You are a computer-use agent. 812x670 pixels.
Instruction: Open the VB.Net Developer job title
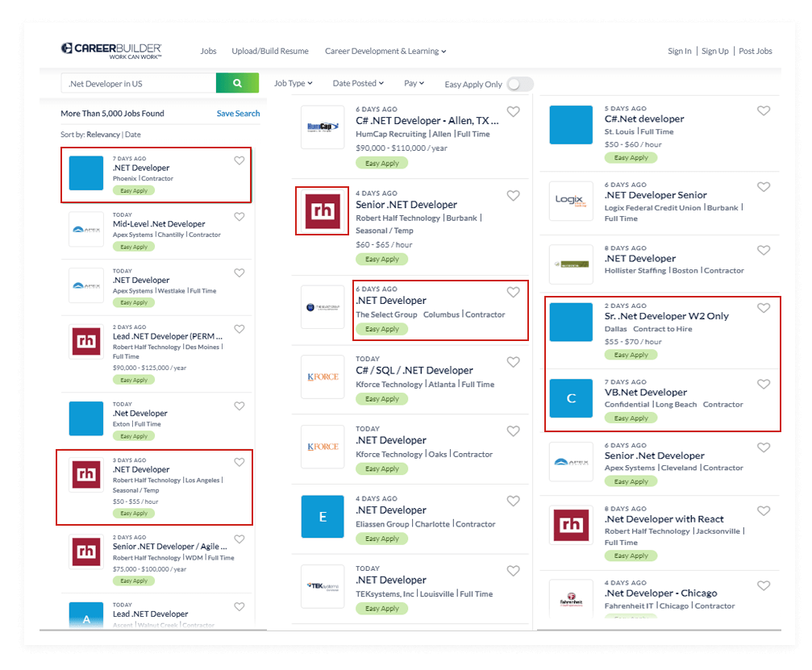[646, 392]
